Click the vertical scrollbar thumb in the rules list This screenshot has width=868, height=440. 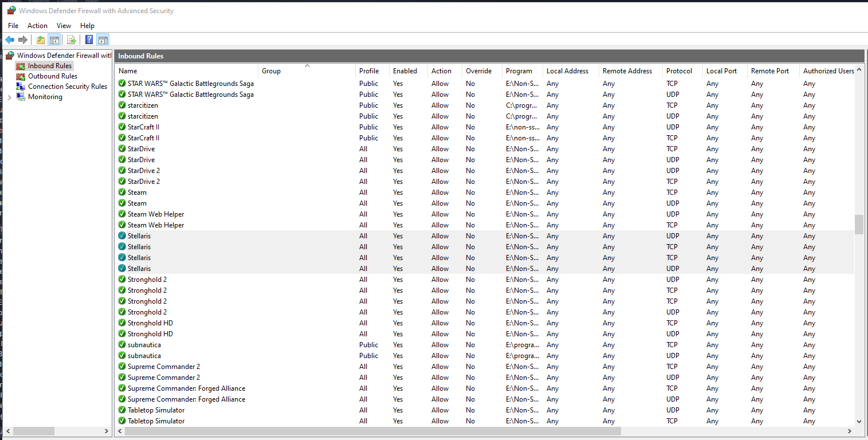tap(859, 225)
